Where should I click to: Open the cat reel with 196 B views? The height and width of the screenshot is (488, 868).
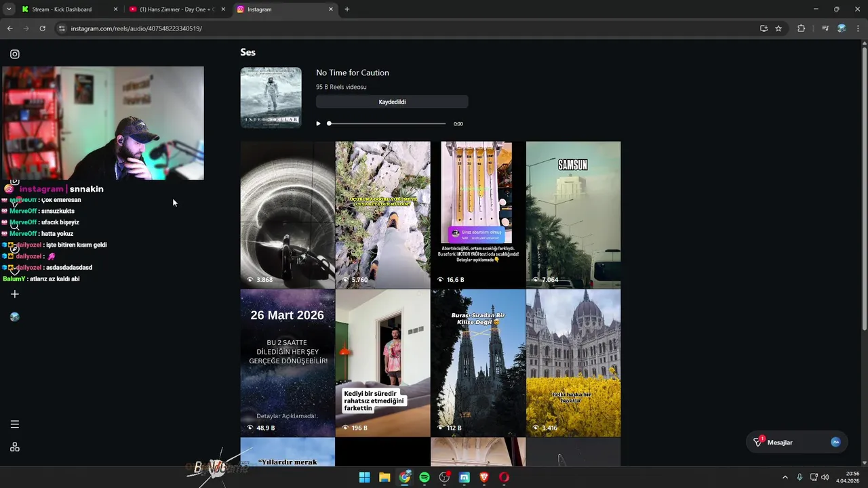383,363
